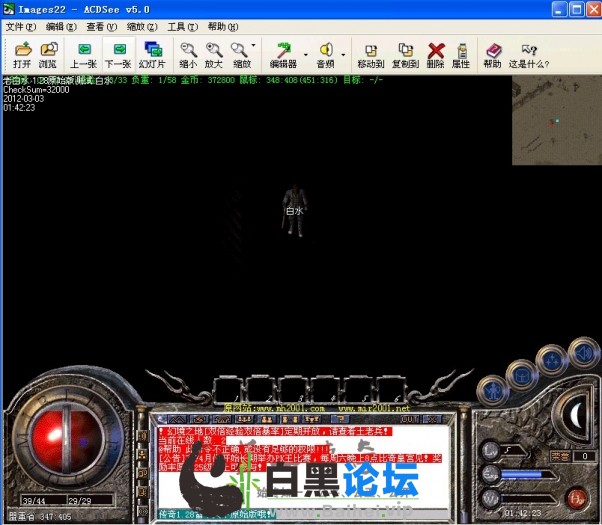The image size is (602, 525).
Task: Click the Lv level round button
Action: pos(490,450)
